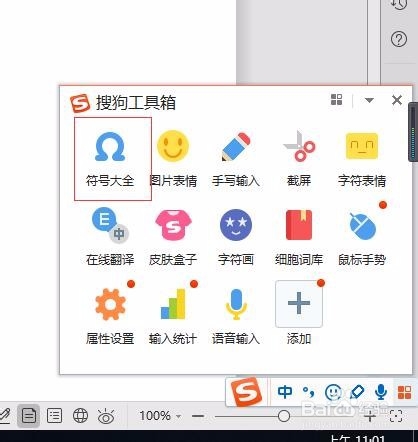Open 细胞词库 cell dictionary
This screenshot has width=418, height=442.
(x=299, y=236)
